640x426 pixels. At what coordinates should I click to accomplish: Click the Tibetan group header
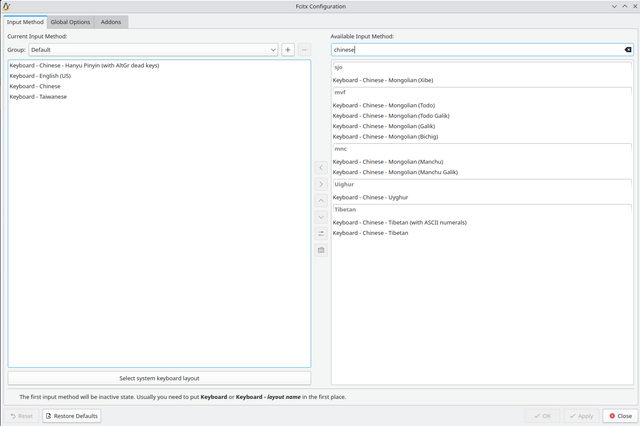point(482,210)
